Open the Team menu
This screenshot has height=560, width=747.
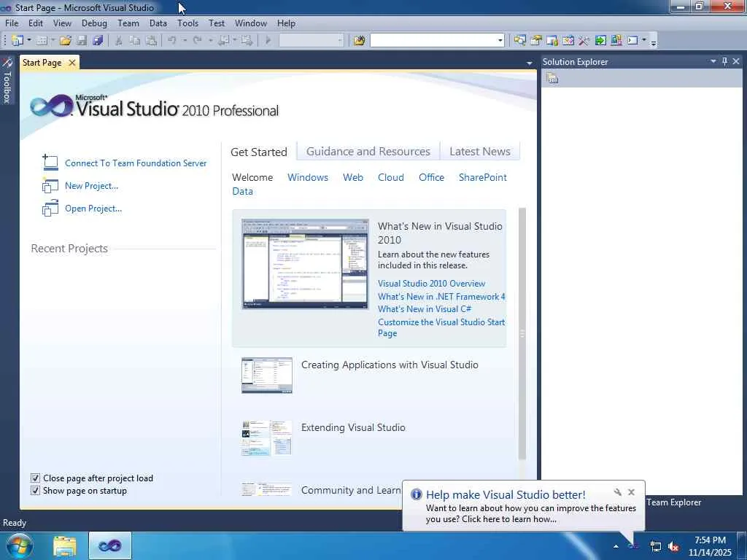click(x=128, y=23)
